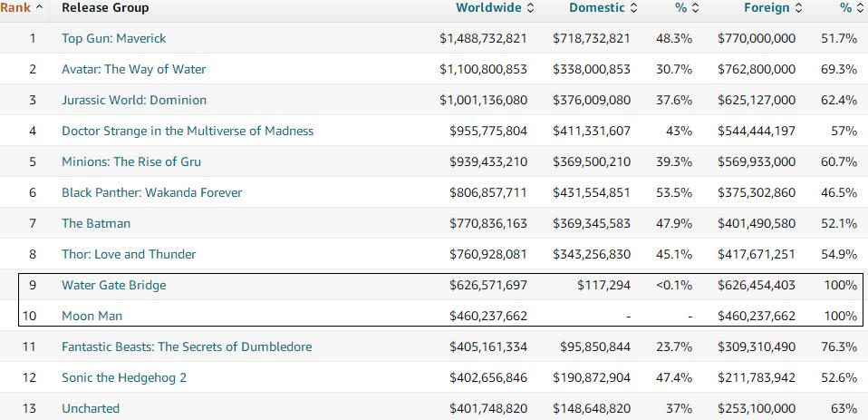
Task: Open Avatar: The Way of Water link
Action: [133, 69]
